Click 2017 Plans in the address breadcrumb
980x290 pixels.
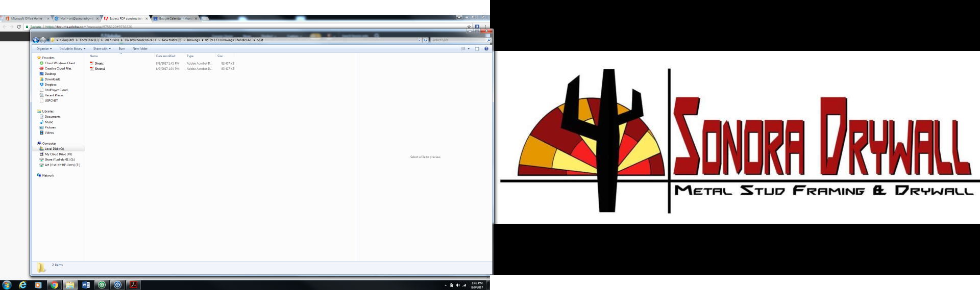click(x=112, y=40)
